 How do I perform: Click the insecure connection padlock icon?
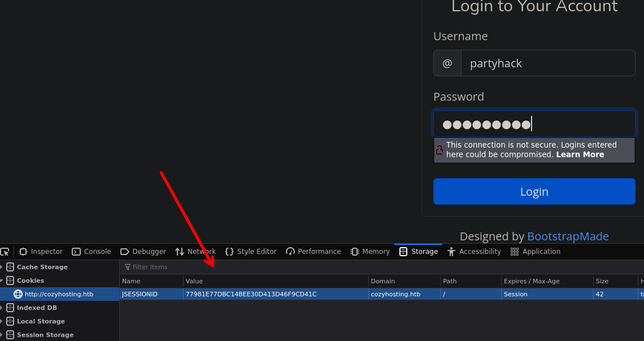pos(440,150)
